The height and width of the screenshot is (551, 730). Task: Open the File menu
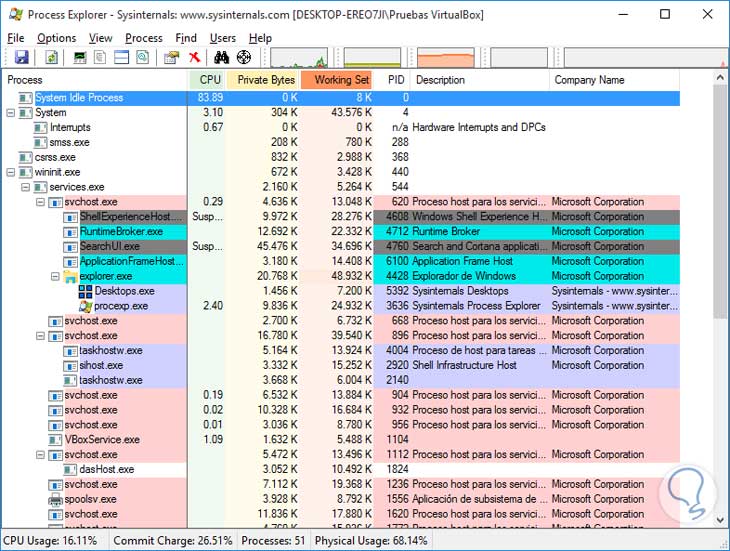tap(16, 38)
